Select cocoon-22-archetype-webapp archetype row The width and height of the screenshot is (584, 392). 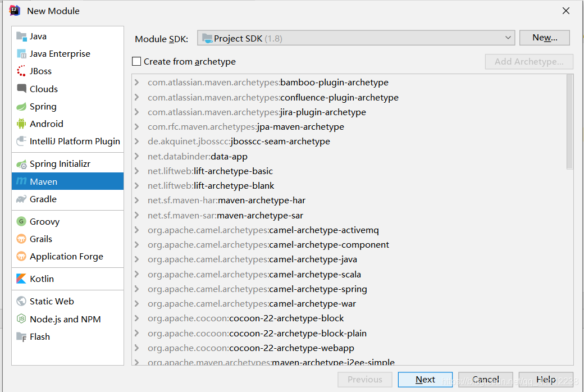click(349, 348)
